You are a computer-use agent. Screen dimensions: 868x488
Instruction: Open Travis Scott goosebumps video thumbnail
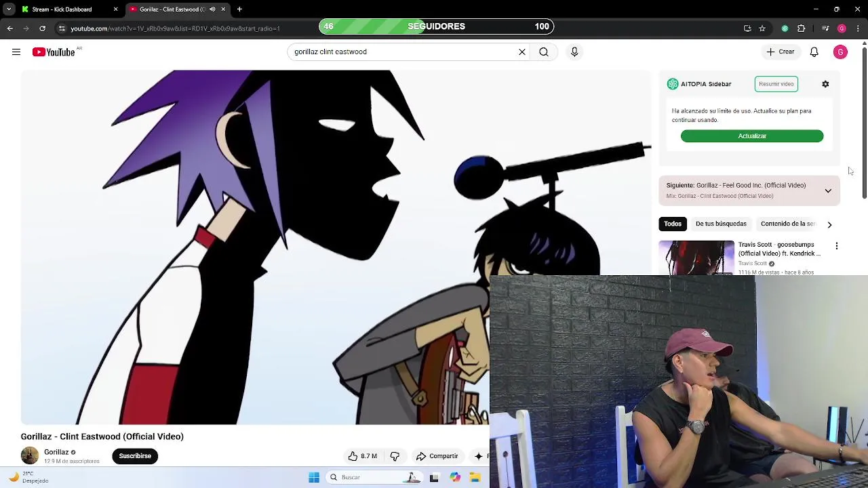point(696,258)
